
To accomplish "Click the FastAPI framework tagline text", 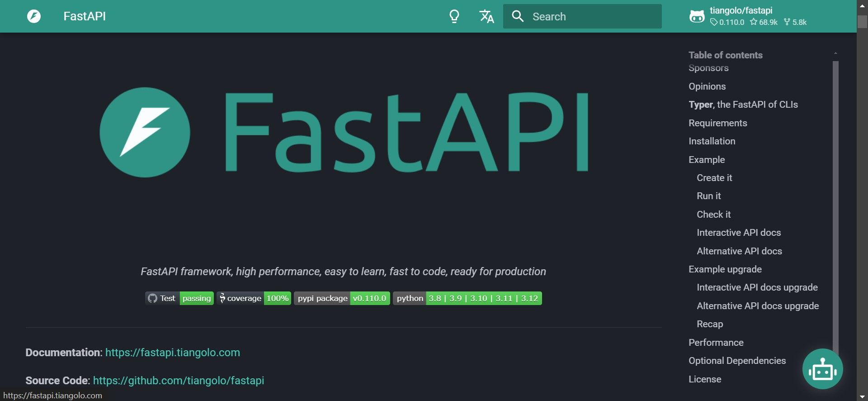I will (343, 272).
